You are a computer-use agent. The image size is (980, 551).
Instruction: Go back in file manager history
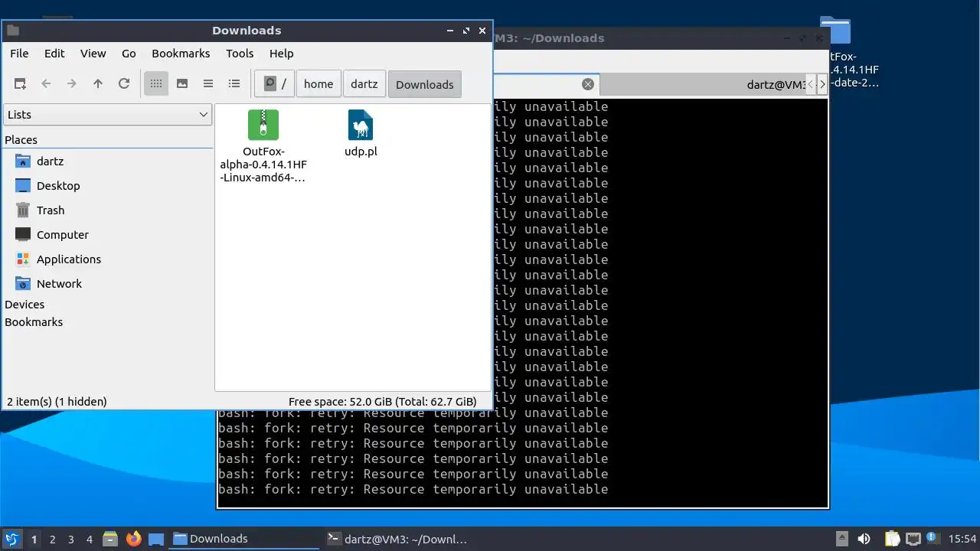[x=46, y=84]
